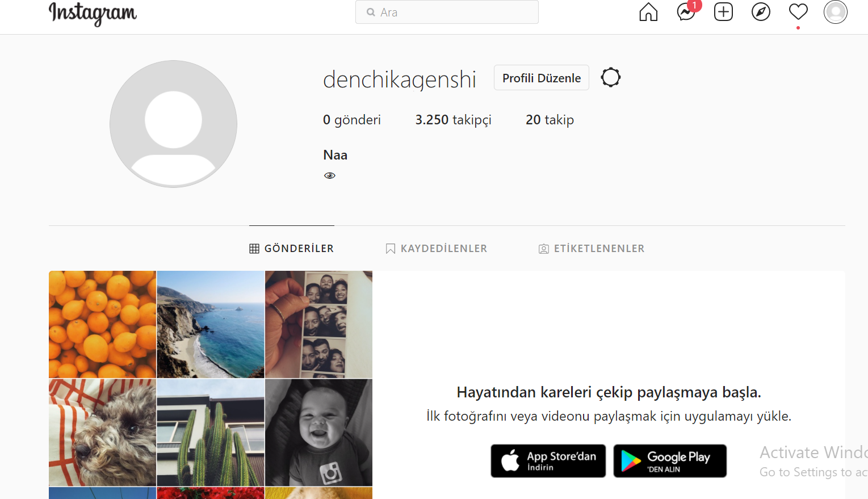Screen dimensions: 868x499
Task: Open the 3.250 takipçi followers list
Action: tap(453, 120)
